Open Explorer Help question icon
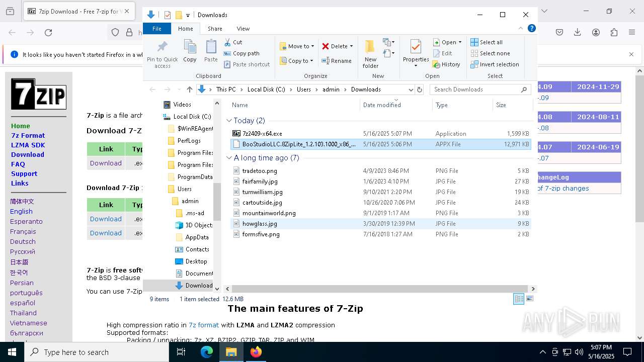Image resolution: width=644 pixels, height=362 pixels. tap(531, 28)
